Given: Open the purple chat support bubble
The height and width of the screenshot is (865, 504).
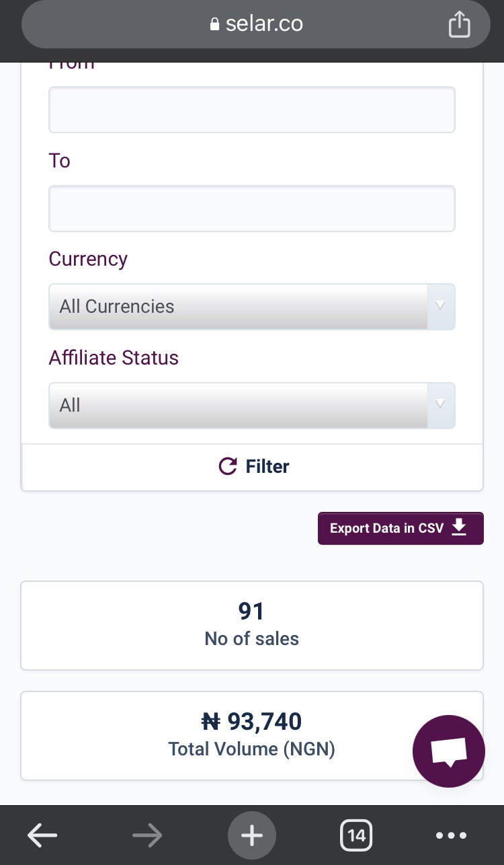Looking at the screenshot, I should [449, 751].
